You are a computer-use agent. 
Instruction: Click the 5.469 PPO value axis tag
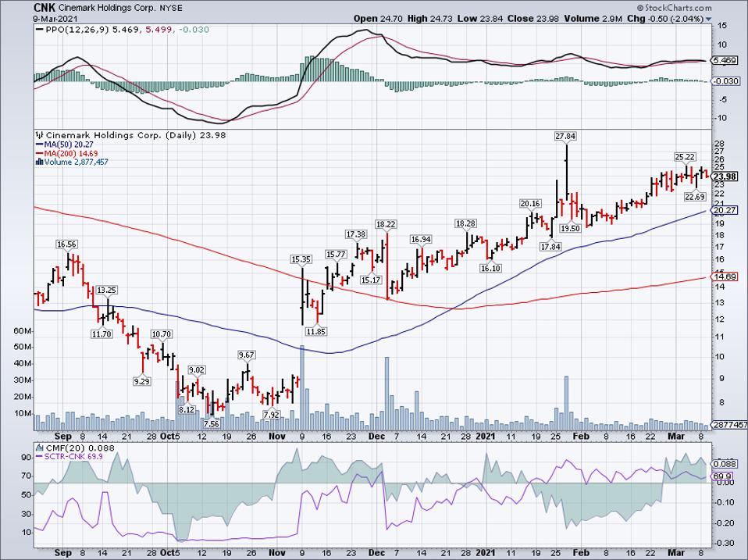[725, 61]
